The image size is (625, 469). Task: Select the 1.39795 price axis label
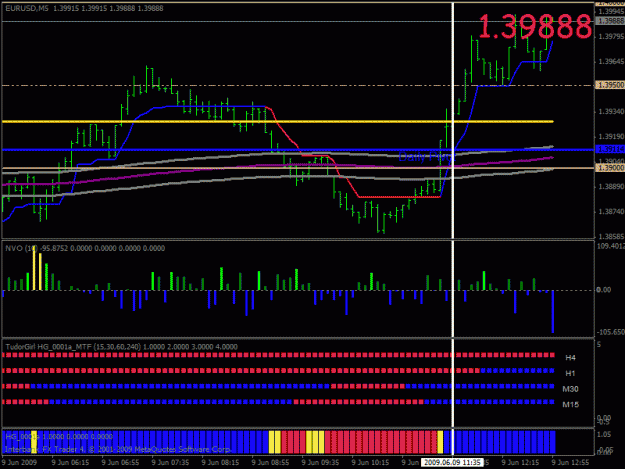tap(611, 37)
